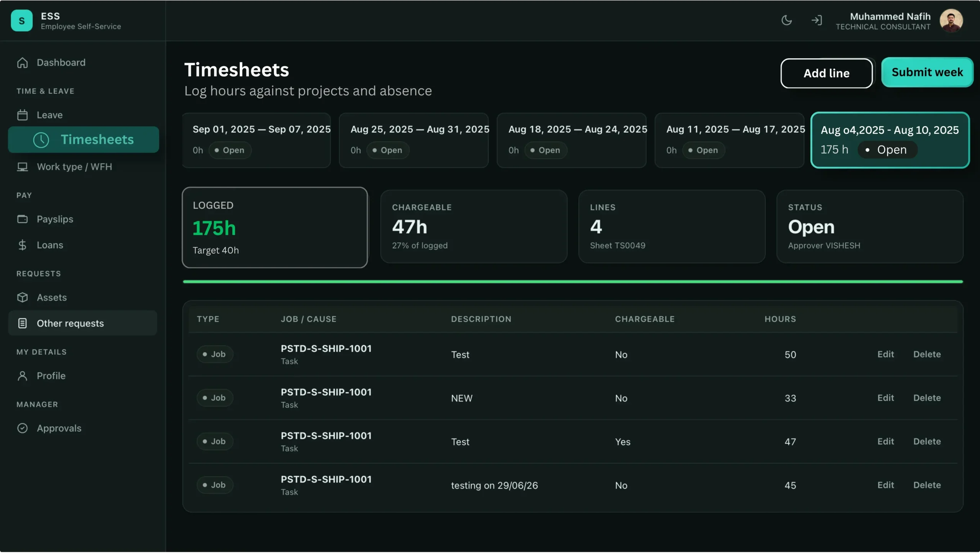The height and width of the screenshot is (554, 980).
Task: Go to Leave page
Action: pos(83,115)
